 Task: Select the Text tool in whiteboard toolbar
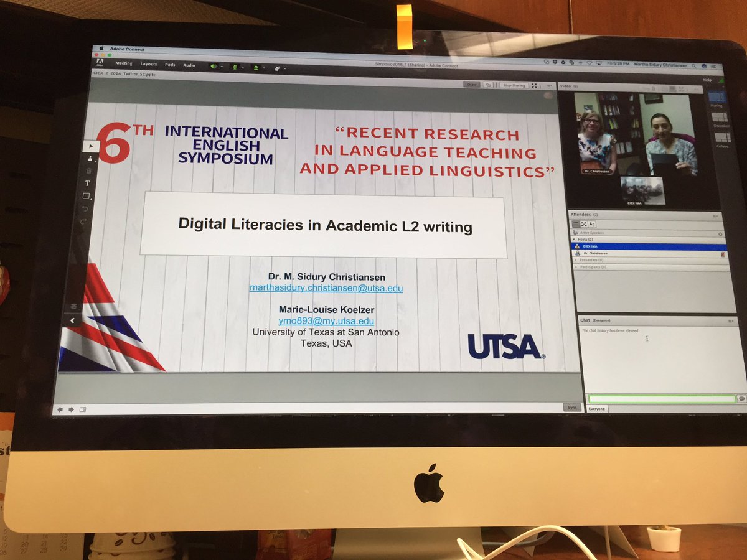click(88, 183)
